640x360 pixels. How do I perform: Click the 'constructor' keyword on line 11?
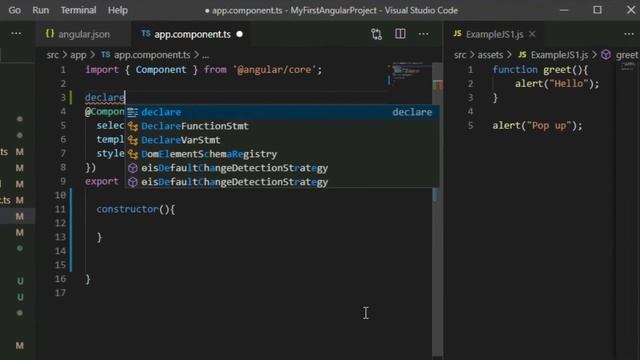[x=127, y=209]
